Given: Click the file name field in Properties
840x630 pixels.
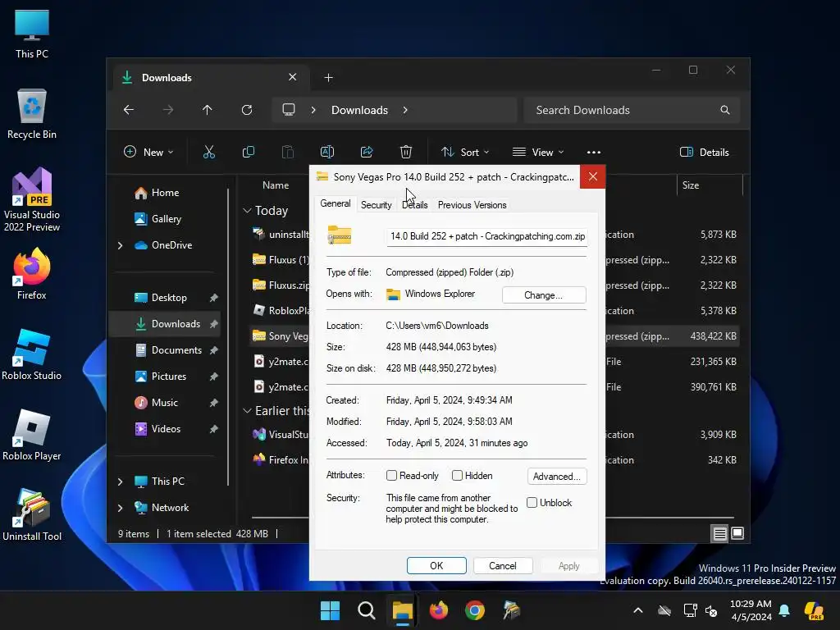Looking at the screenshot, I should 487,236.
